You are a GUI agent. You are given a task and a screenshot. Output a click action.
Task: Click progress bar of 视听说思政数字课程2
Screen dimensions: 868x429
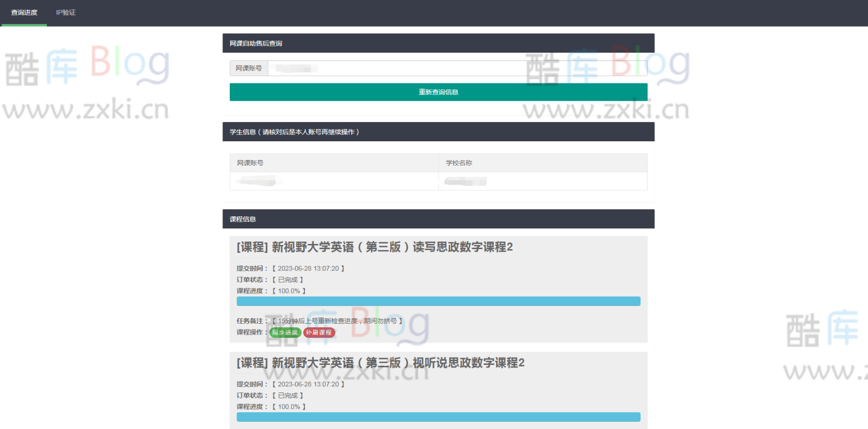[x=438, y=417]
